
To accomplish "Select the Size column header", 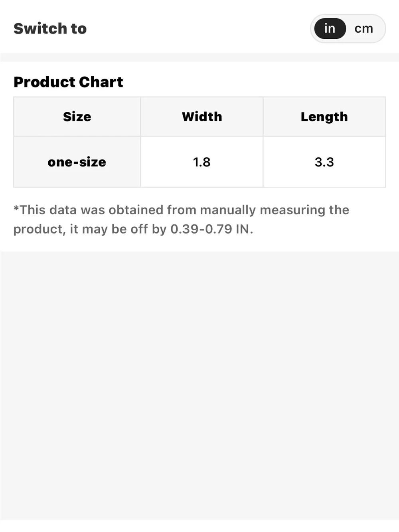I will pyautogui.click(x=77, y=117).
